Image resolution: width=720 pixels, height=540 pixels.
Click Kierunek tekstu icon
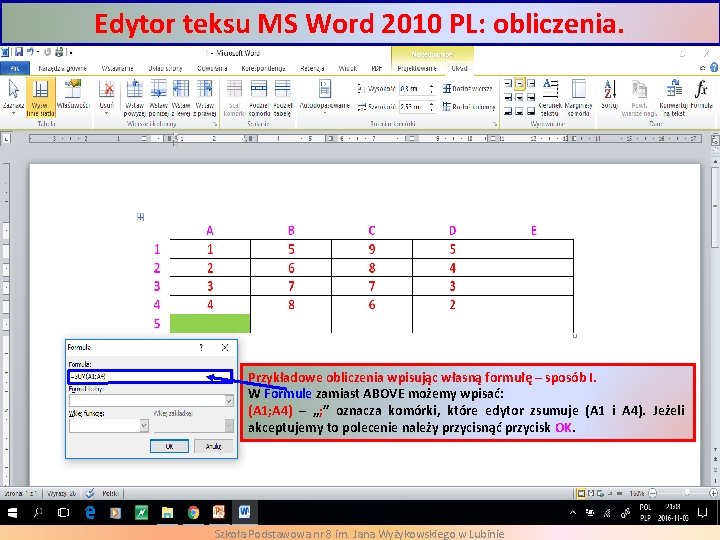550,89
